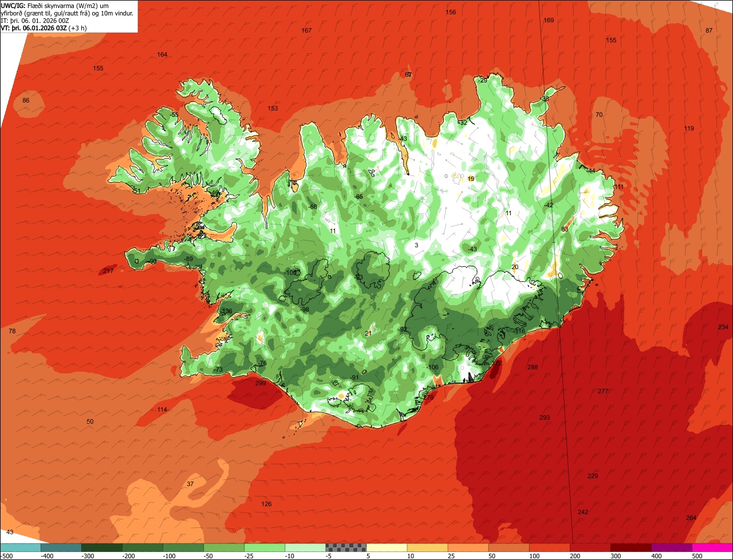
Task: Click the value 114 on the map
Action: tap(162, 409)
